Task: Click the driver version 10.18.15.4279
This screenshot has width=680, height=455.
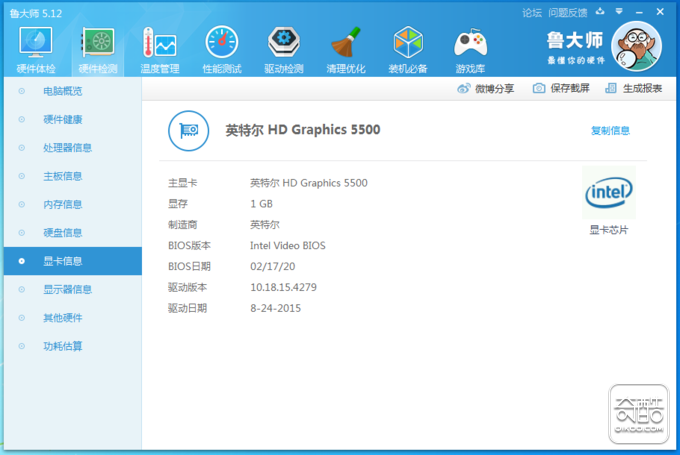Action: [x=284, y=287]
